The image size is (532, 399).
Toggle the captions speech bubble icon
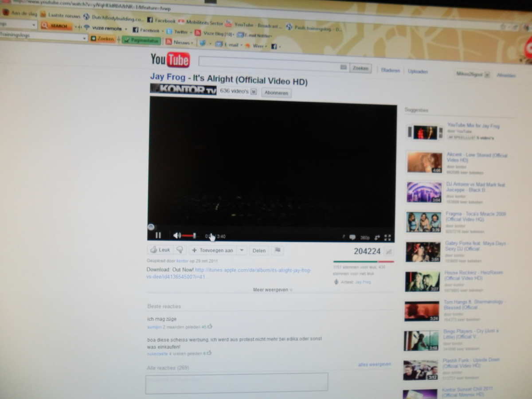[352, 237]
